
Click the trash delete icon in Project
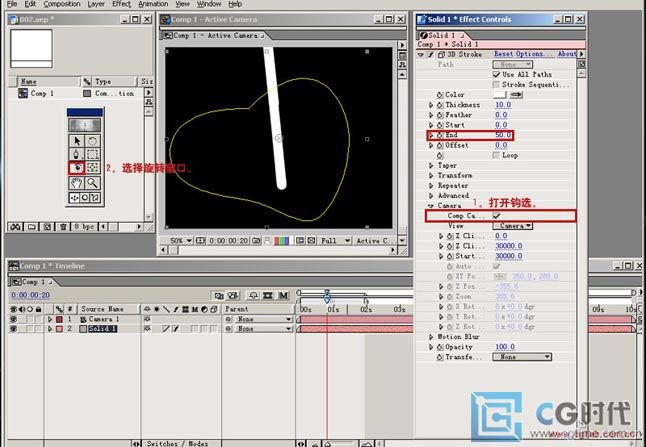point(63,227)
